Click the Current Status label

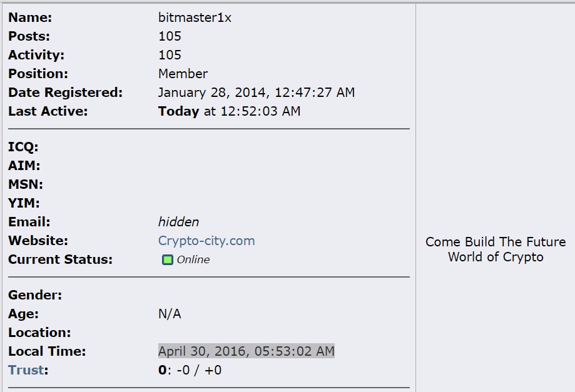60,259
